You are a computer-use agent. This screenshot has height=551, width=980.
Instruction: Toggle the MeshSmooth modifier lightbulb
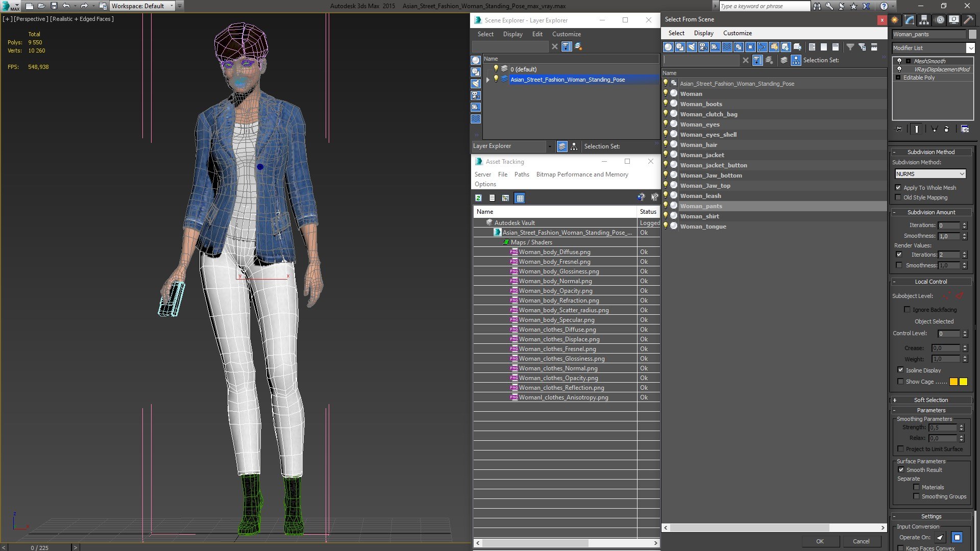pos(899,61)
